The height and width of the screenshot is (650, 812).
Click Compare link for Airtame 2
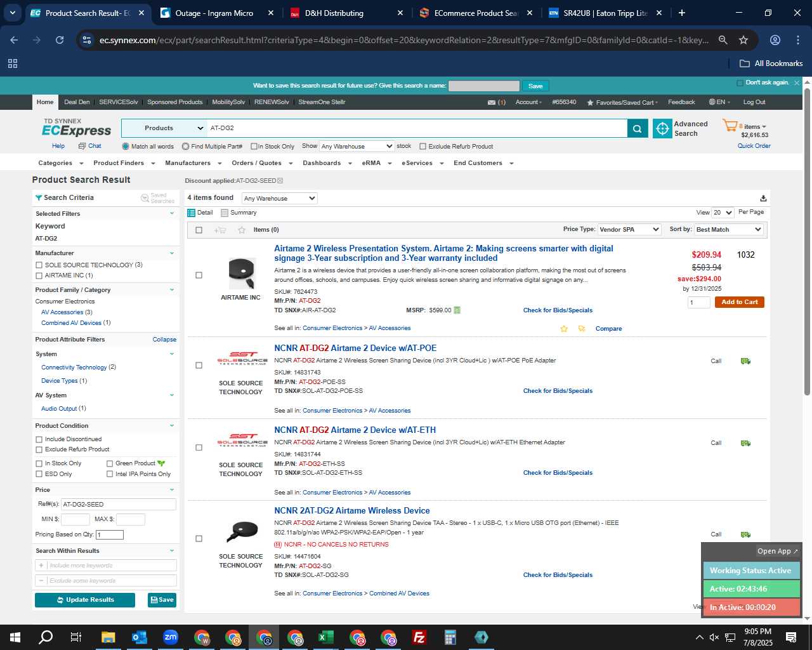(608, 329)
